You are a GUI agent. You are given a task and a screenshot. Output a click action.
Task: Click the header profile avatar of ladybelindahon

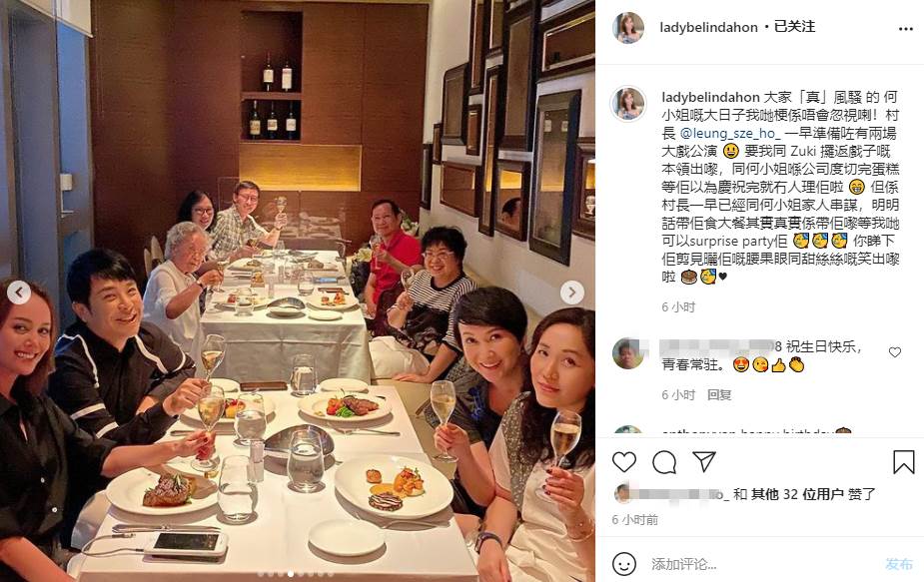click(x=628, y=28)
